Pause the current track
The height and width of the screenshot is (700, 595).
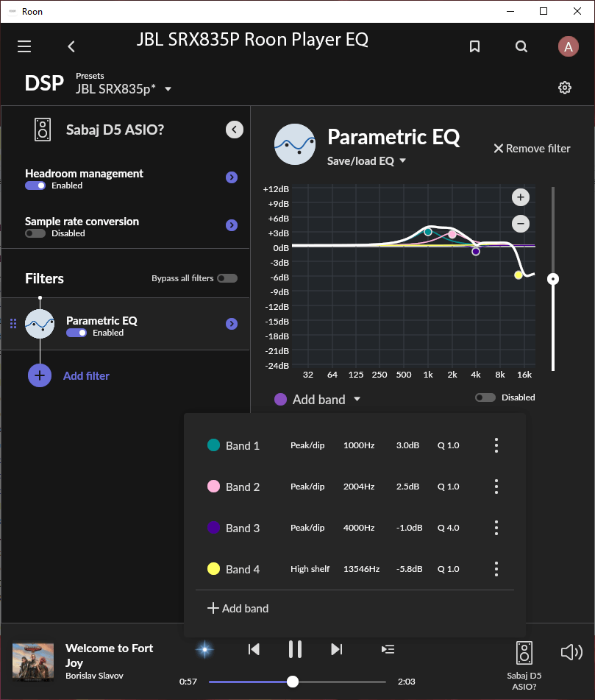pyautogui.click(x=295, y=649)
